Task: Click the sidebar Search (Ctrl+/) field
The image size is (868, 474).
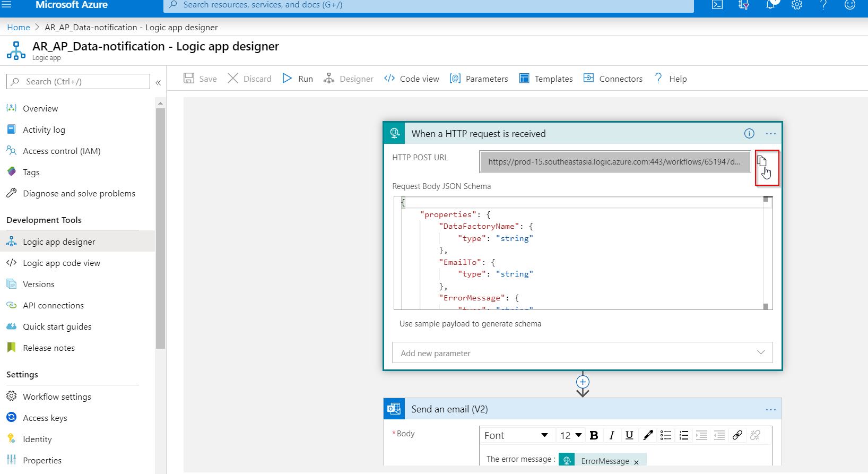Action: (79, 81)
